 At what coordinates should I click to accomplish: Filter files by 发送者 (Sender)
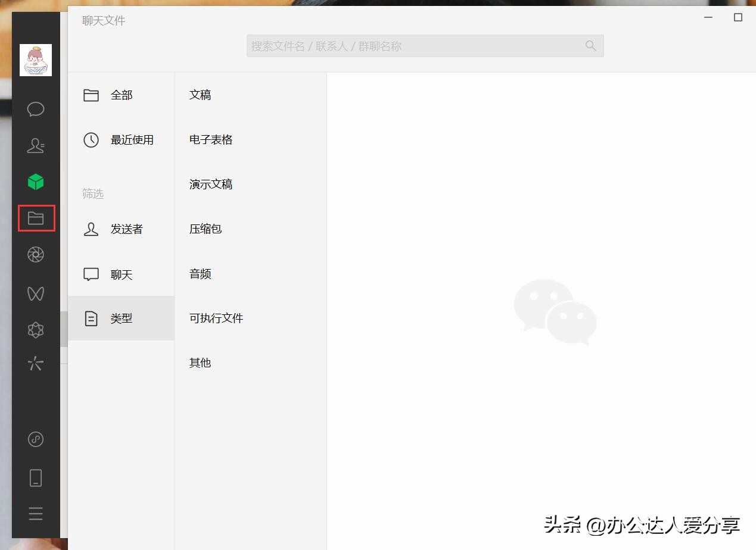click(127, 229)
